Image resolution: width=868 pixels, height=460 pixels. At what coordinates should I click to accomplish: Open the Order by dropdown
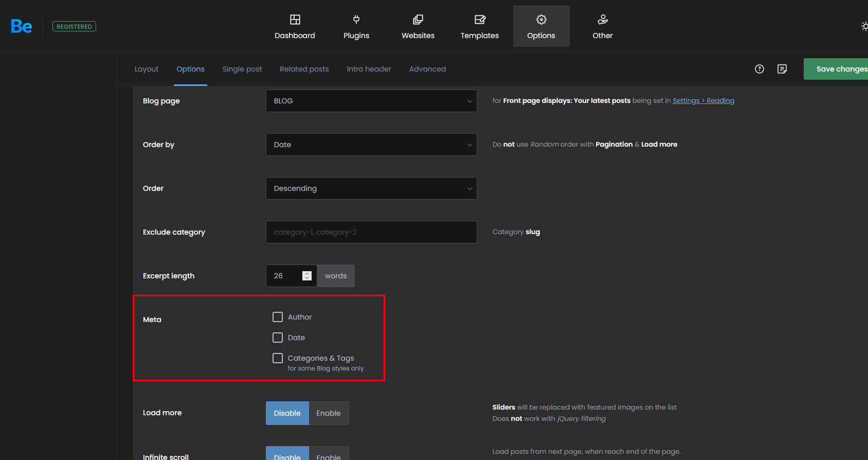(x=371, y=145)
